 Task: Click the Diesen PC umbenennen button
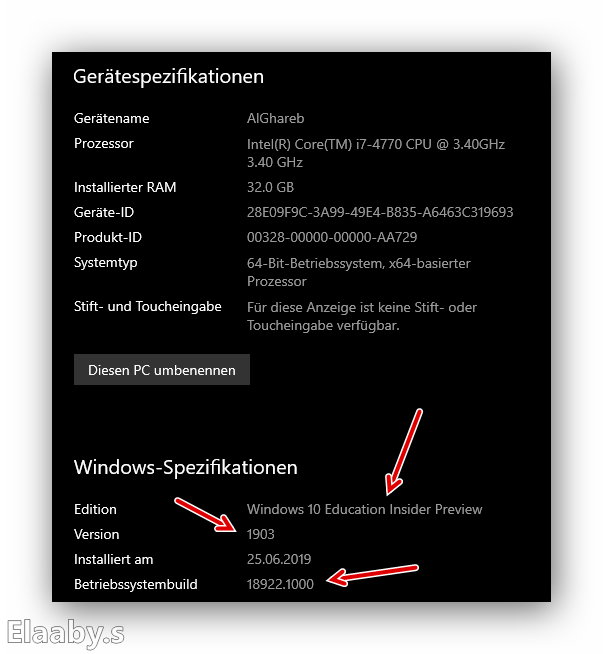tap(161, 370)
